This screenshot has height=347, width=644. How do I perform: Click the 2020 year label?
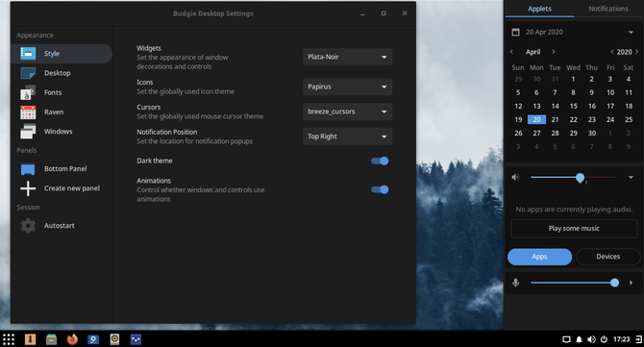coord(624,52)
